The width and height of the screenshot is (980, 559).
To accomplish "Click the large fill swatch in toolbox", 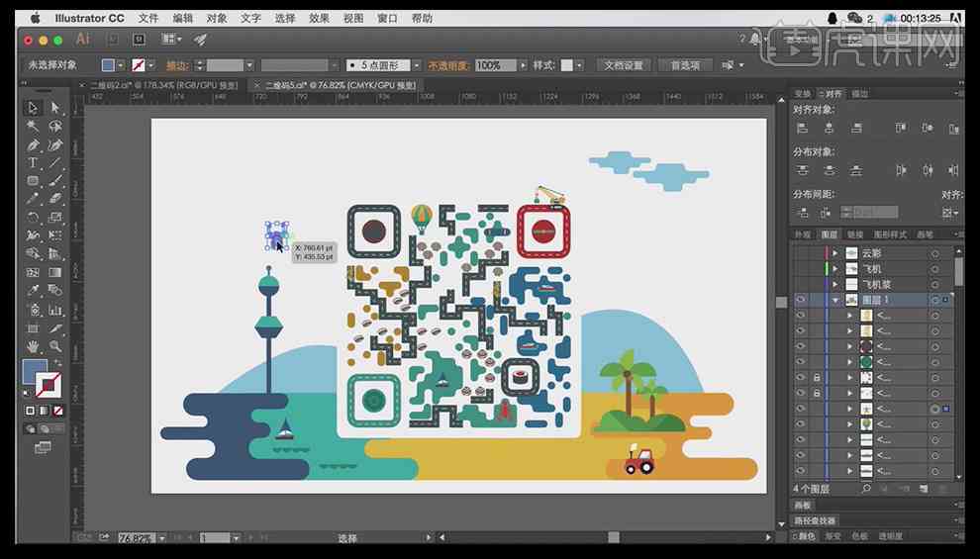I will click(35, 372).
